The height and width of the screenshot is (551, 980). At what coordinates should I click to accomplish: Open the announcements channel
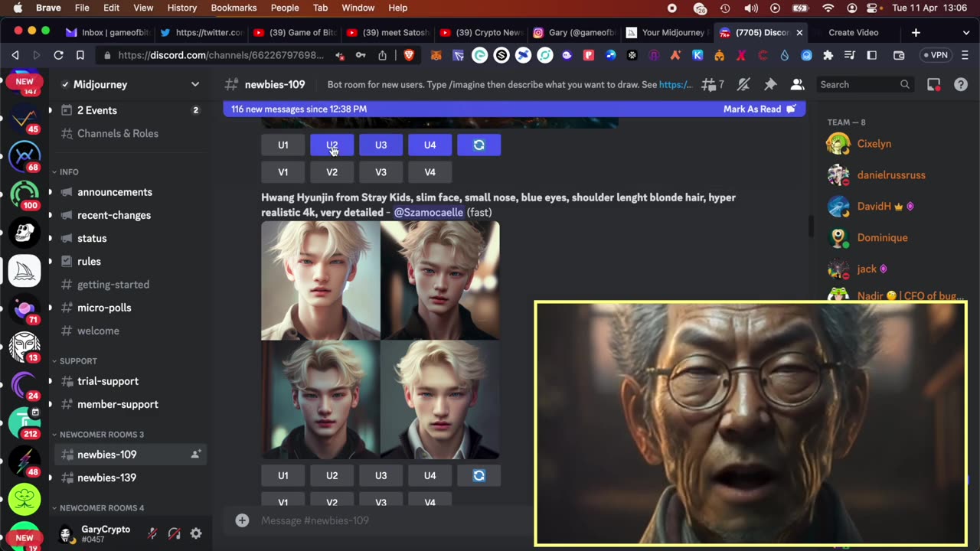point(115,192)
